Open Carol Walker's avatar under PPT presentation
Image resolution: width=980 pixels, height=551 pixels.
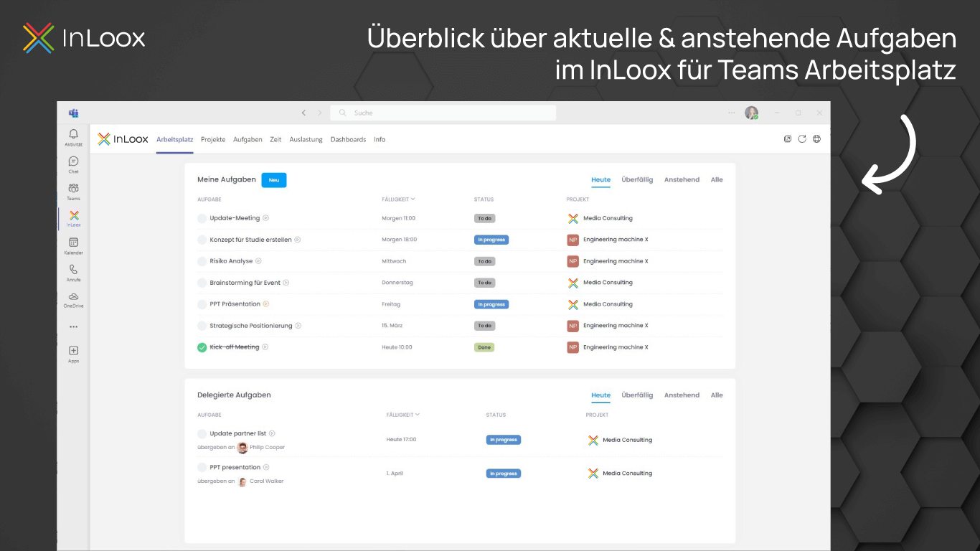point(242,481)
